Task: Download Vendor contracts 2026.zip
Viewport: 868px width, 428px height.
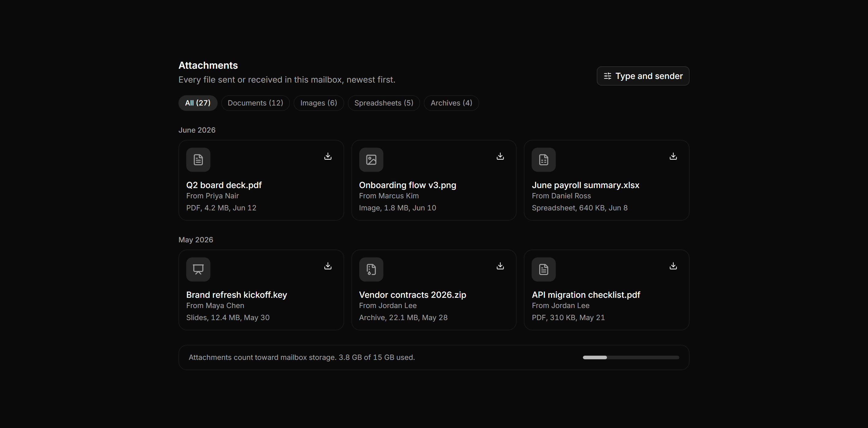Action: tap(500, 266)
